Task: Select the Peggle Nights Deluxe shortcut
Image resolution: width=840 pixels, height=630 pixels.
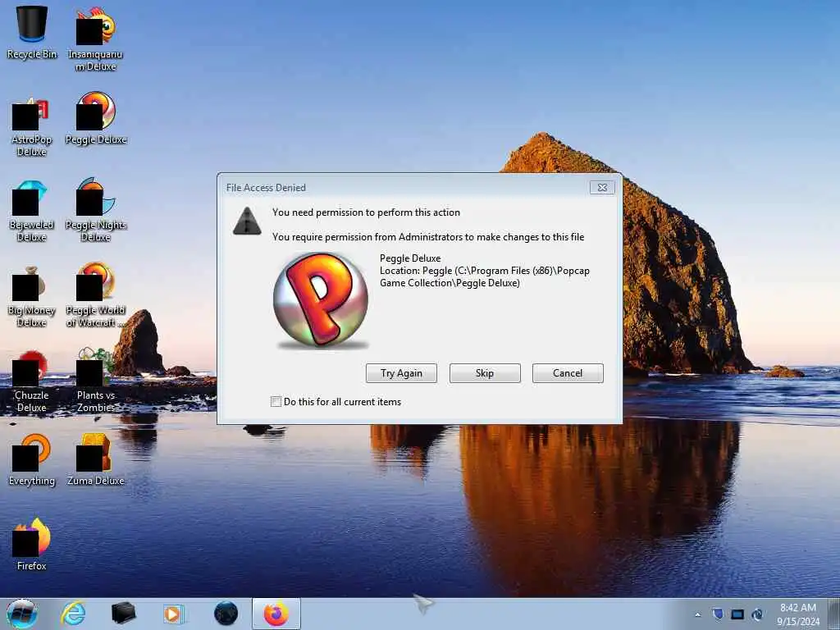Action: pos(96,209)
